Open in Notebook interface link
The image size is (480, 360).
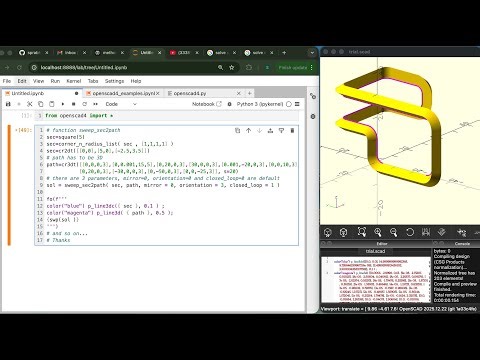click(x=207, y=104)
